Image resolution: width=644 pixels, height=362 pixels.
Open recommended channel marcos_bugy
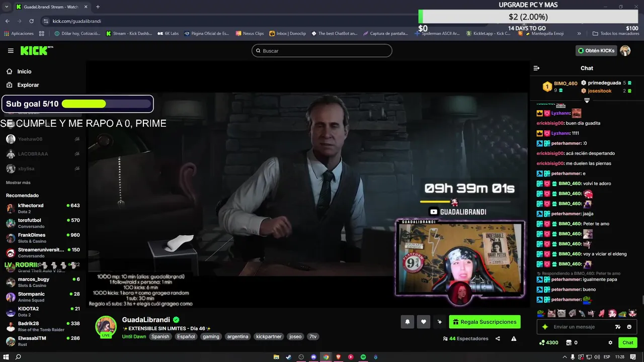(43, 282)
